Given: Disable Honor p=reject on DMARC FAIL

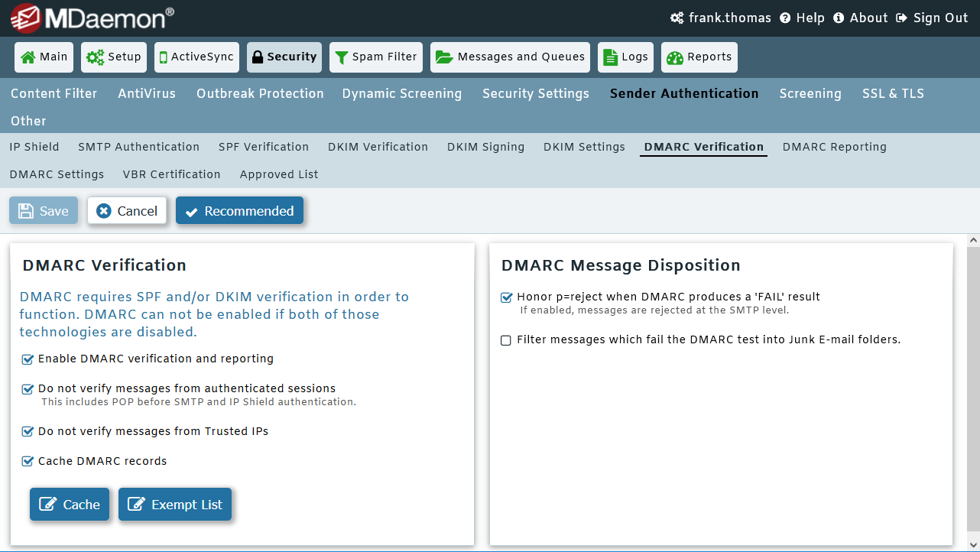Looking at the screenshot, I should click(506, 297).
